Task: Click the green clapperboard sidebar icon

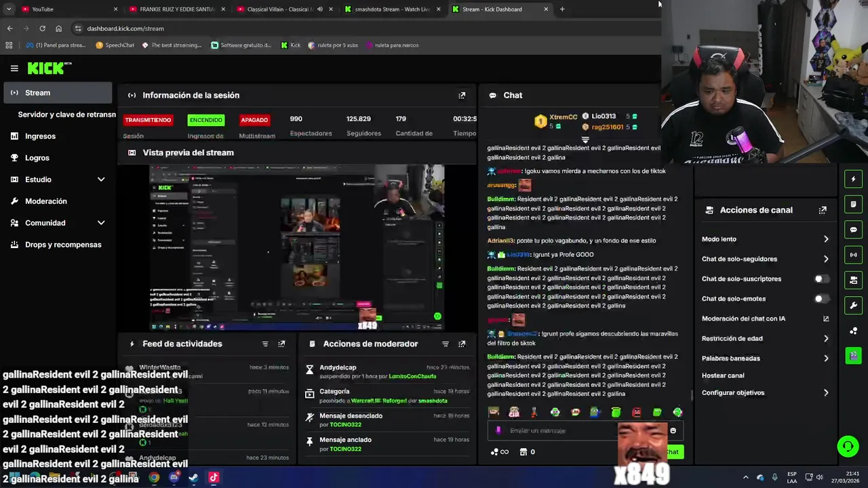Action: [x=853, y=356]
